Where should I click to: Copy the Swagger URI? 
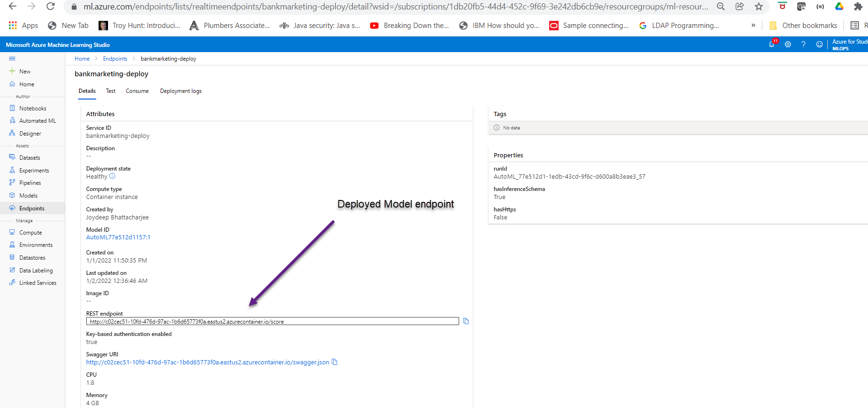[x=335, y=362]
